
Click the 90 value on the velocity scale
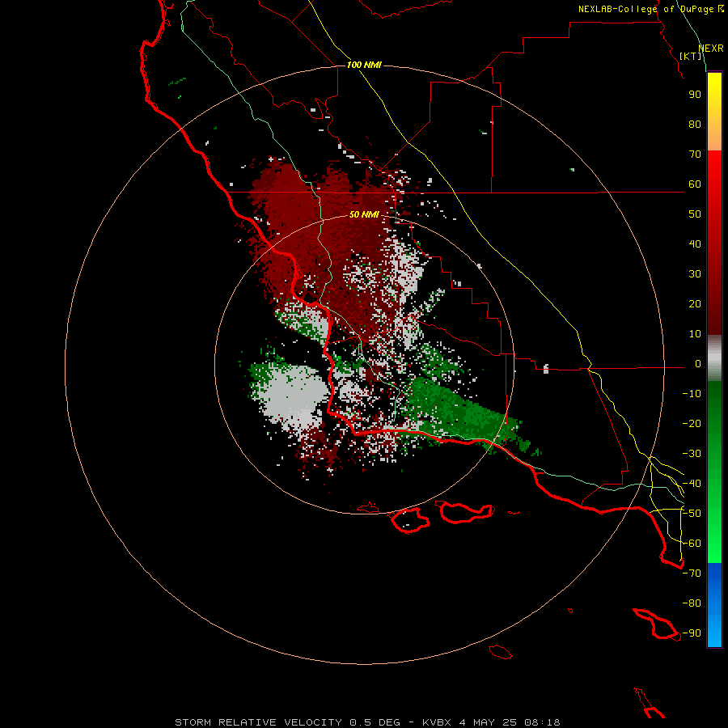695,95
